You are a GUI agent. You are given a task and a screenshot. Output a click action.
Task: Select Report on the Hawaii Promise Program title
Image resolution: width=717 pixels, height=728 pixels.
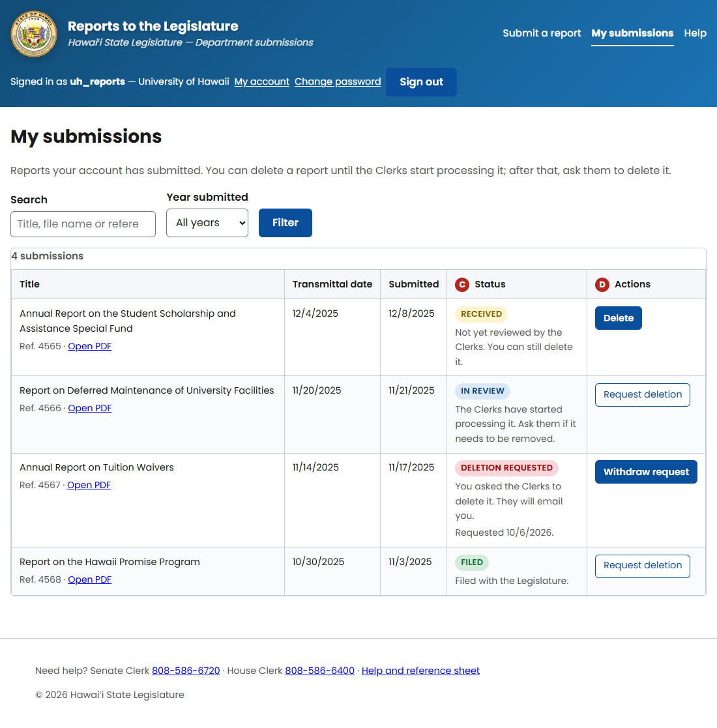[x=110, y=562]
